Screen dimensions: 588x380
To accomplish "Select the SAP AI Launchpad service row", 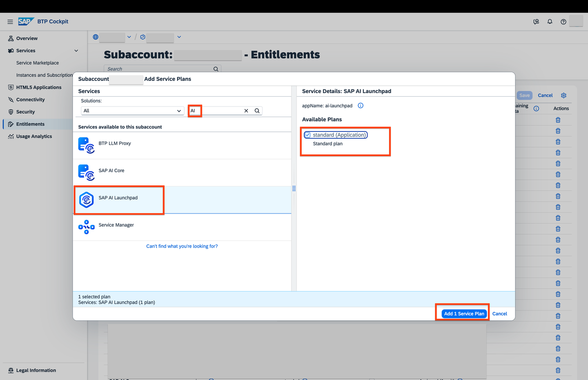I will click(182, 200).
